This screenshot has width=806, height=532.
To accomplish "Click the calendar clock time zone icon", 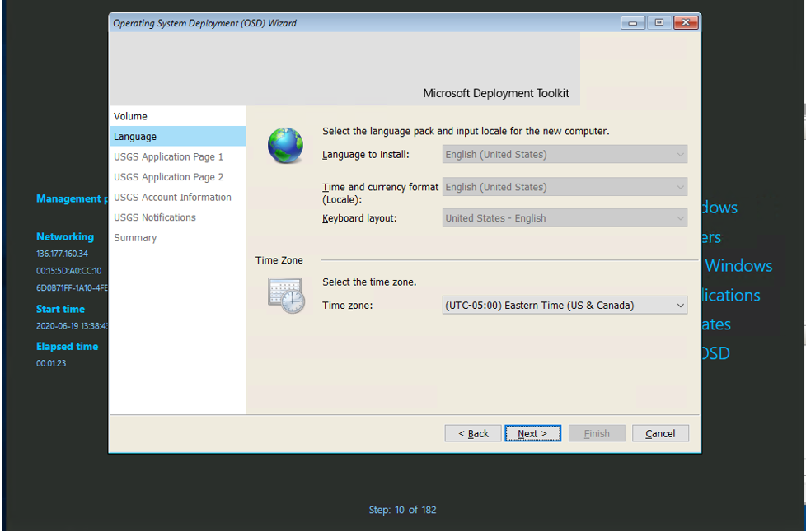I will pyautogui.click(x=286, y=296).
